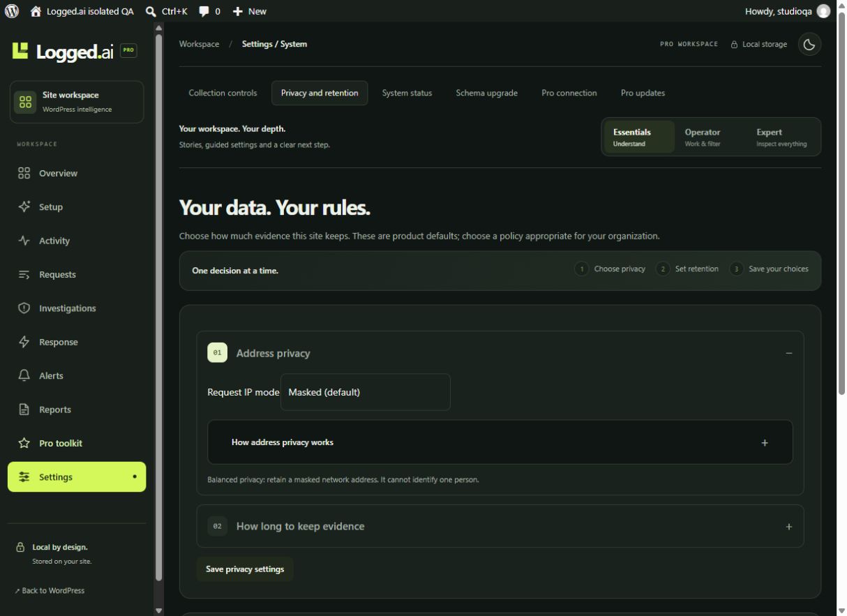Click the Response lightning bolt icon
The height and width of the screenshot is (616, 847).
point(24,342)
